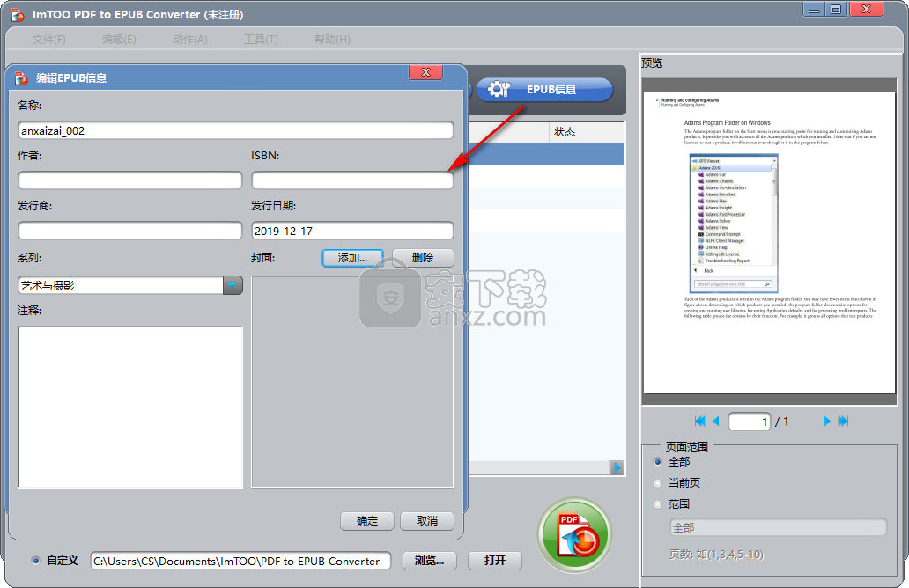Click the 发行商 input field

(x=129, y=231)
